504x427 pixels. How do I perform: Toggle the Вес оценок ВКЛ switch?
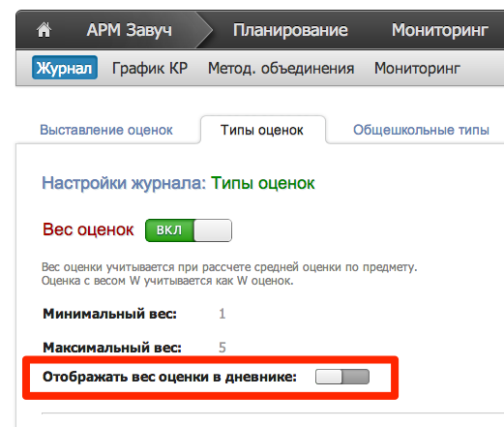pyautogui.click(x=189, y=230)
